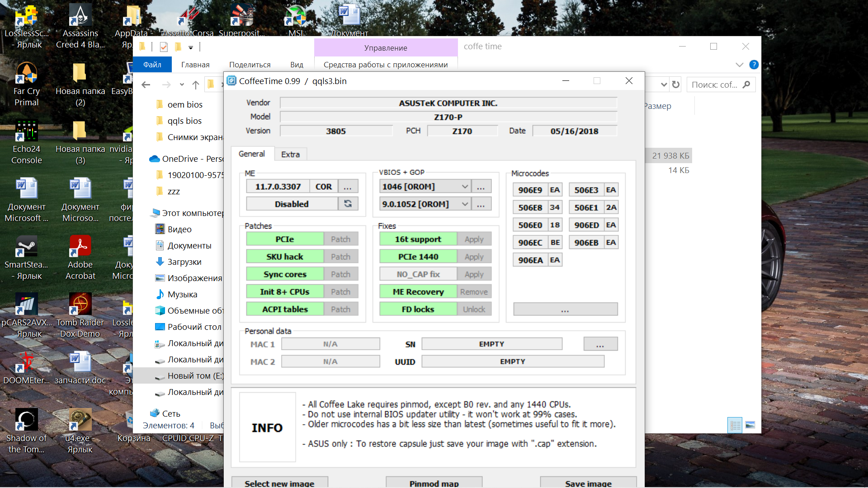Click the Save image button

pos(588,483)
